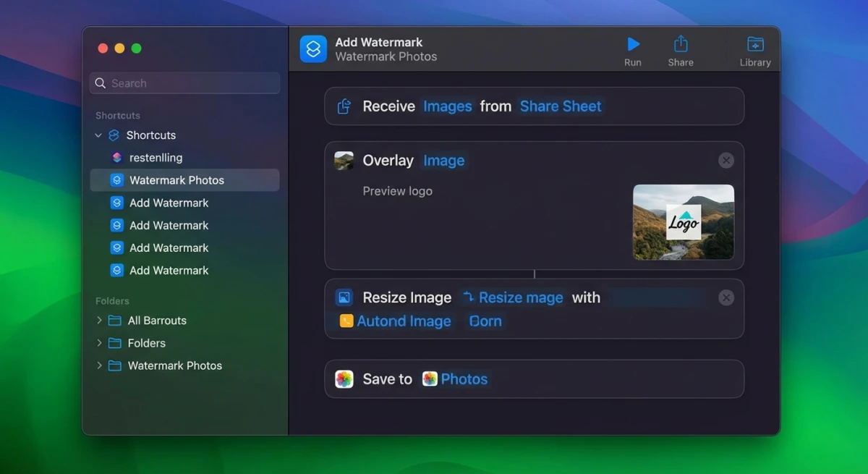The height and width of the screenshot is (474, 868).
Task: Remove the Overlay Image action
Action: [726, 161]
